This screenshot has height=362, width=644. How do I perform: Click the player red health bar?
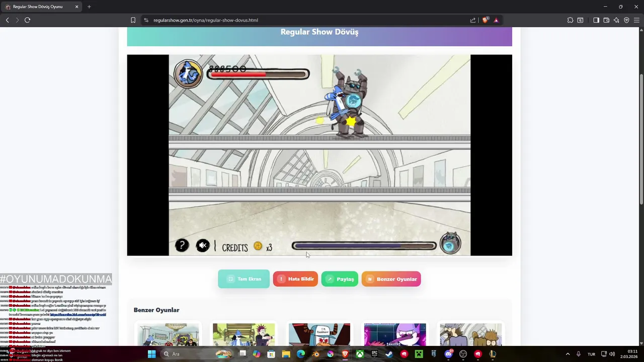(258, 74)
